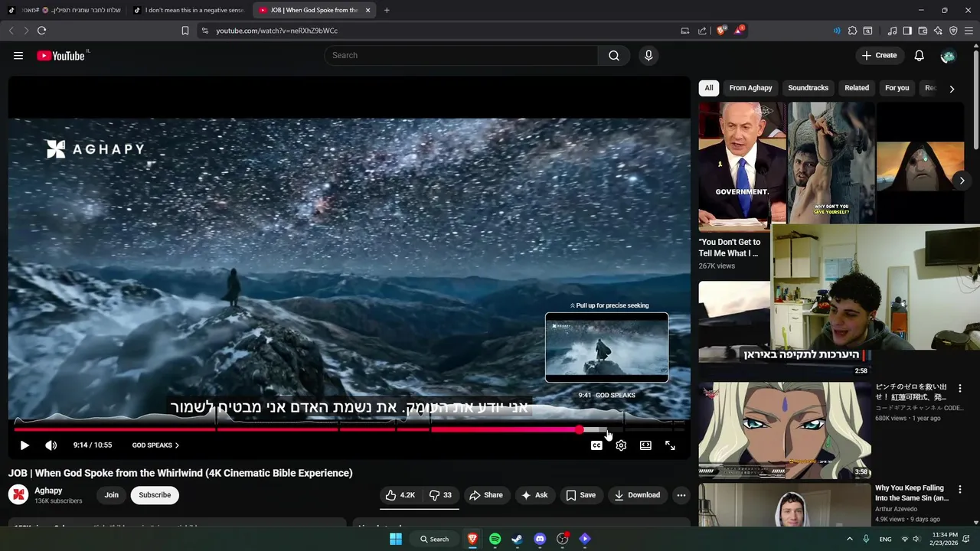Bookmark this page

[x=185, y=31]
